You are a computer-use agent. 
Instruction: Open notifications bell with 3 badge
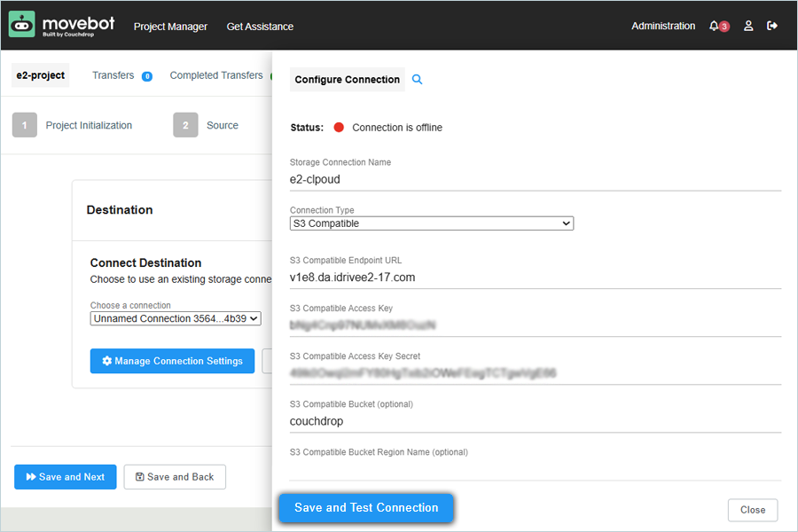715,27
